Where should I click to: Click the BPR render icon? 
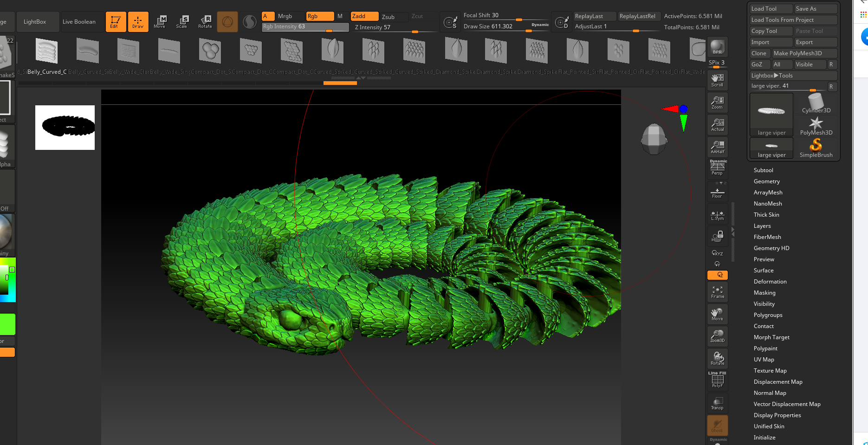(x=717, y=47)
